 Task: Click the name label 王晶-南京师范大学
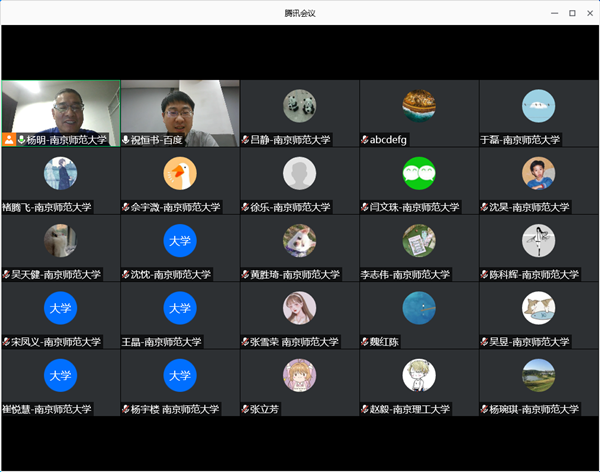(x=161, y=342)
